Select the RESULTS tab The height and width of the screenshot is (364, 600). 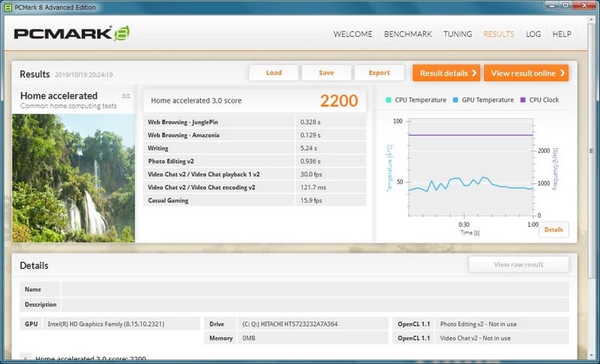click(x=499, y=34)
